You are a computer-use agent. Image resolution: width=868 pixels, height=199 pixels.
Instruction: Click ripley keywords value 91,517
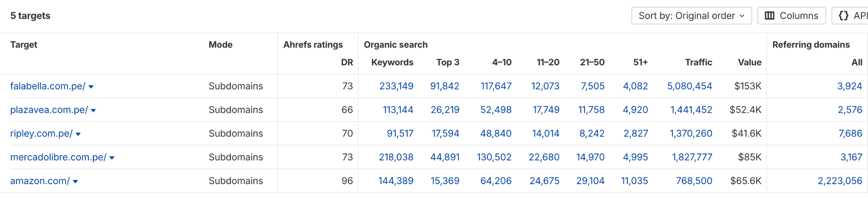(x=400, y=134)
